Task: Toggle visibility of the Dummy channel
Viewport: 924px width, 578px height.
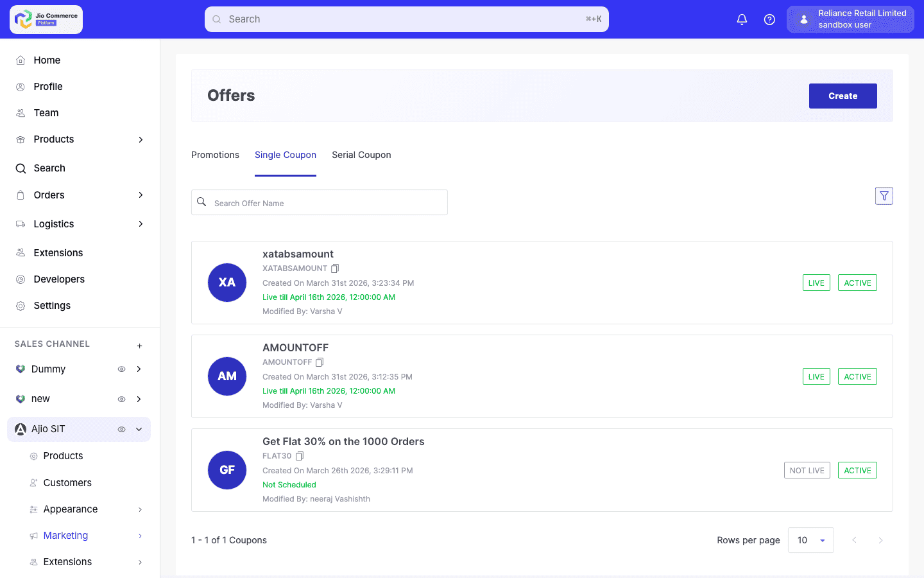Action: 121,369
